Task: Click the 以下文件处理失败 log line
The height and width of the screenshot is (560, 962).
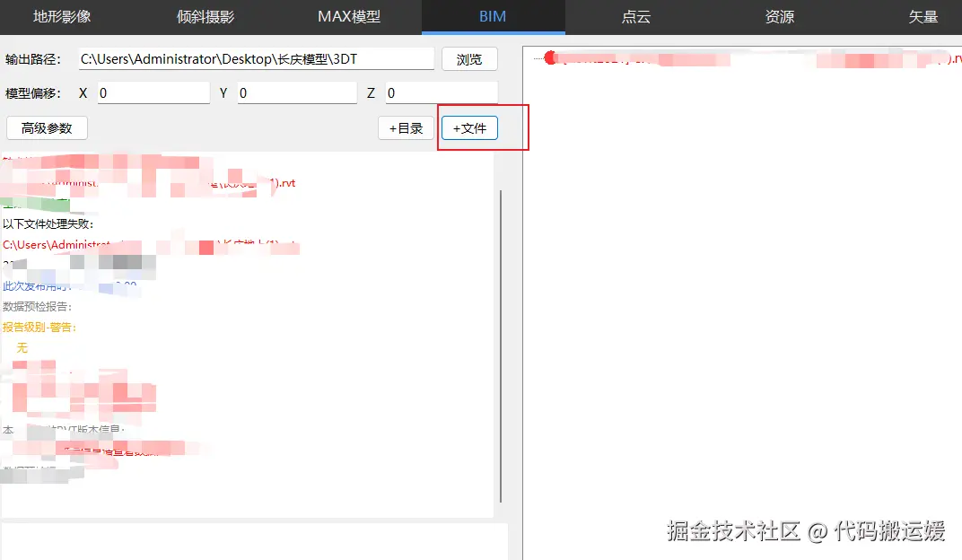Action: pyautogui.click(x=48, y=223)
